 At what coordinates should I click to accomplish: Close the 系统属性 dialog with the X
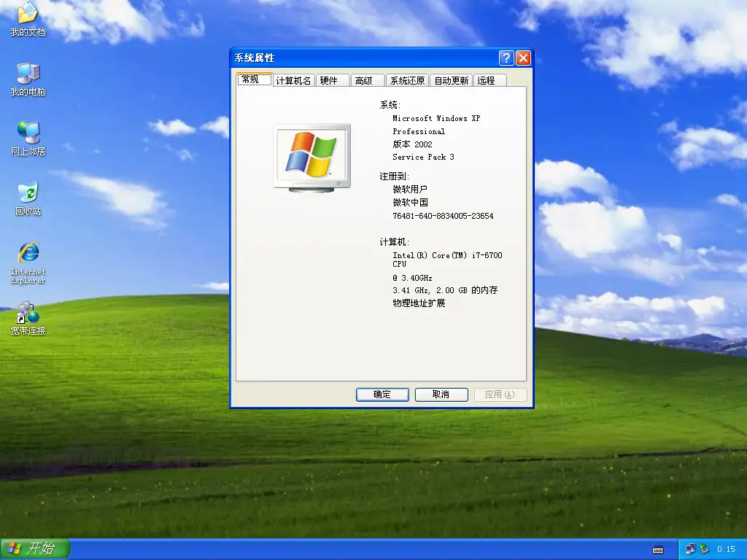tap(523, 58)
